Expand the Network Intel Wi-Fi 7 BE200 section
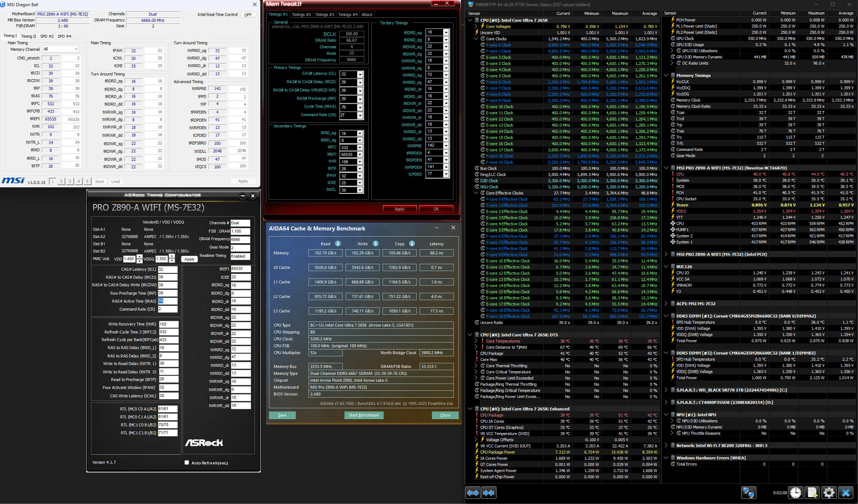The image size is (858, 504). click(x=666, y=446)
